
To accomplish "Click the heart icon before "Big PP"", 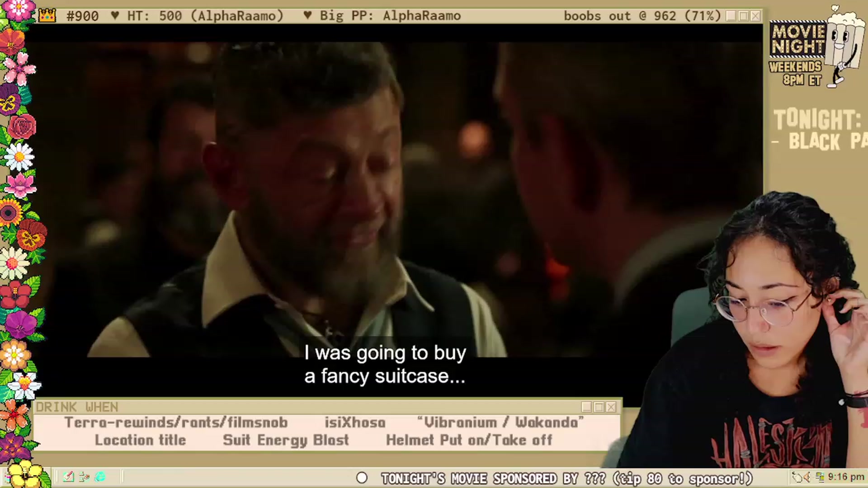I will (x=307, y=16).
